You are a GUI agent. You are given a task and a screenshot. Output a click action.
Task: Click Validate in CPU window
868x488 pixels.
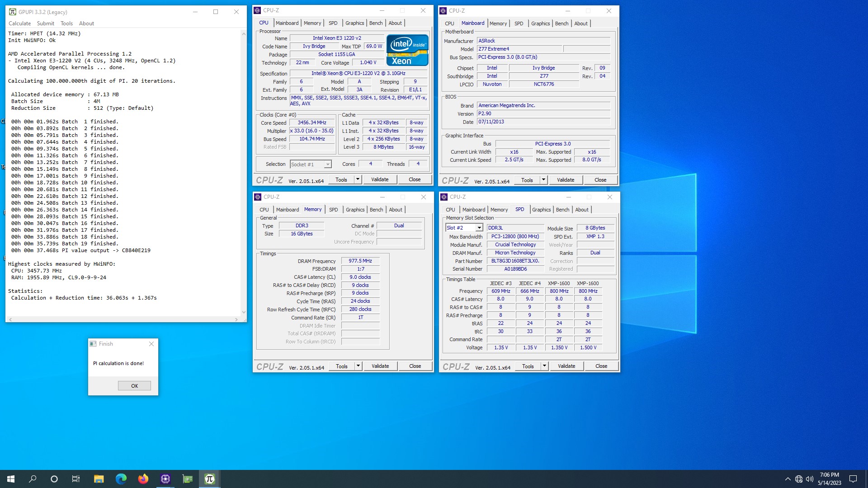pyautogui.click(x=380, y=179)
